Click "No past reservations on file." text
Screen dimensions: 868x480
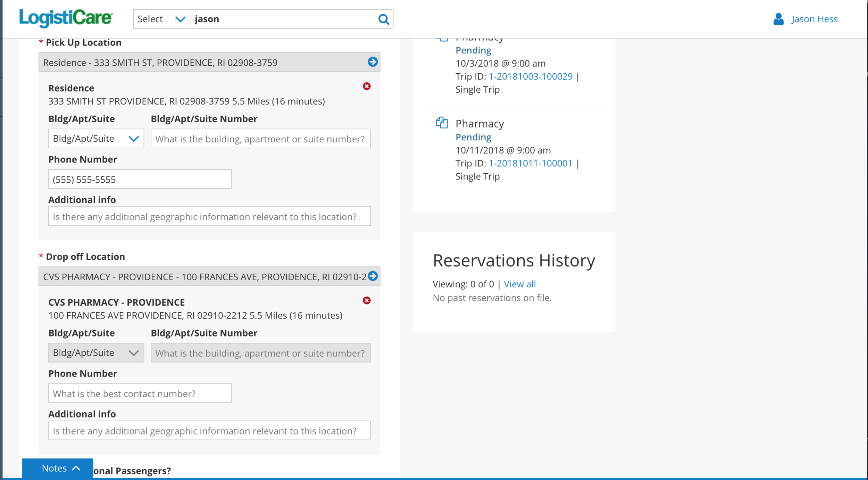[492, 298]
